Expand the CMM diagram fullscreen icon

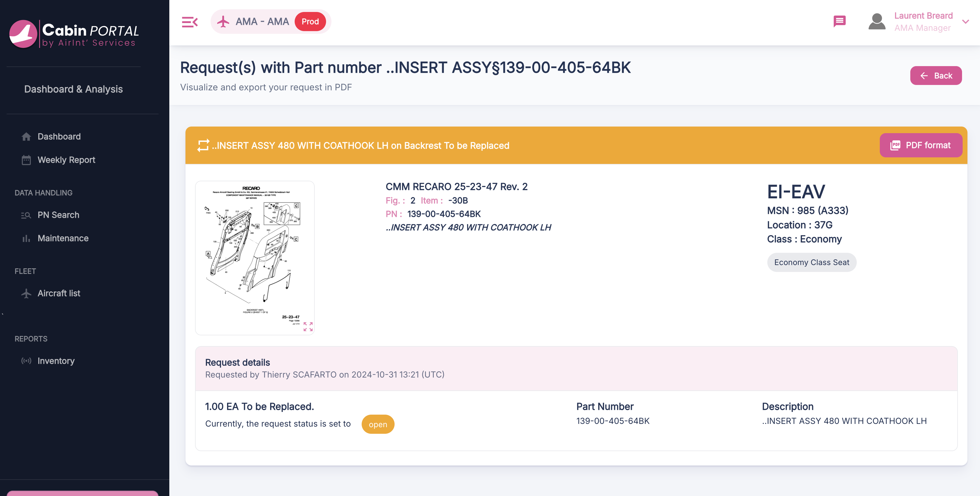tap(308, 326)
